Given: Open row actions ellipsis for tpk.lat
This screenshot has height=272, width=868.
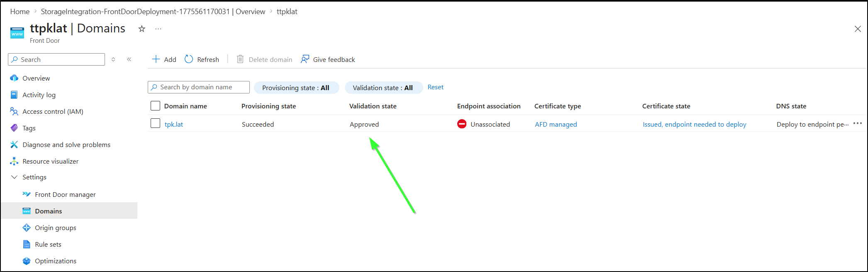Looking at the screenshot, I should [858, 124].
